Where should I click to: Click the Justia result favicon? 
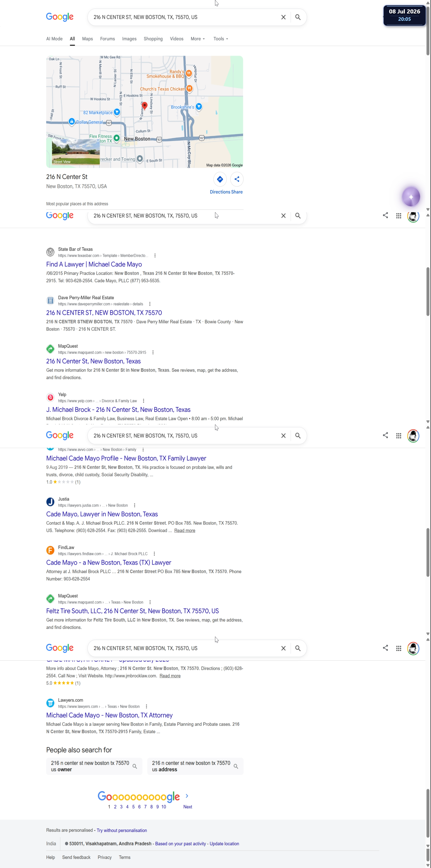tap(50, 502)
